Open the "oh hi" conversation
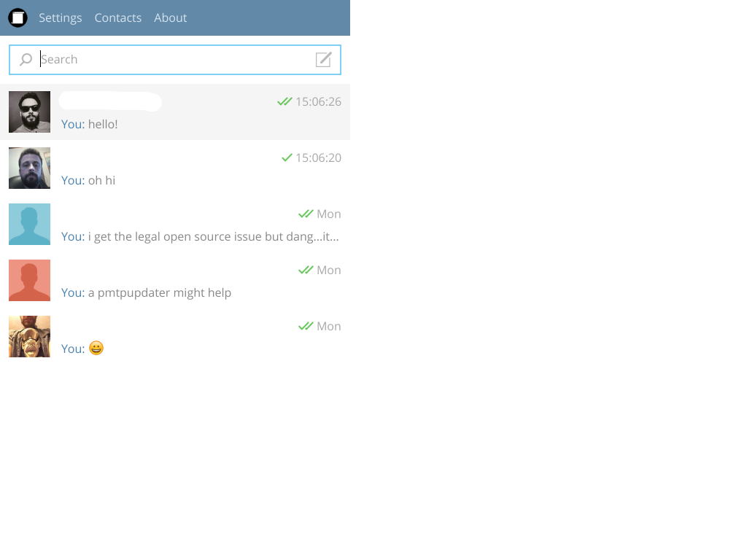 175,168
